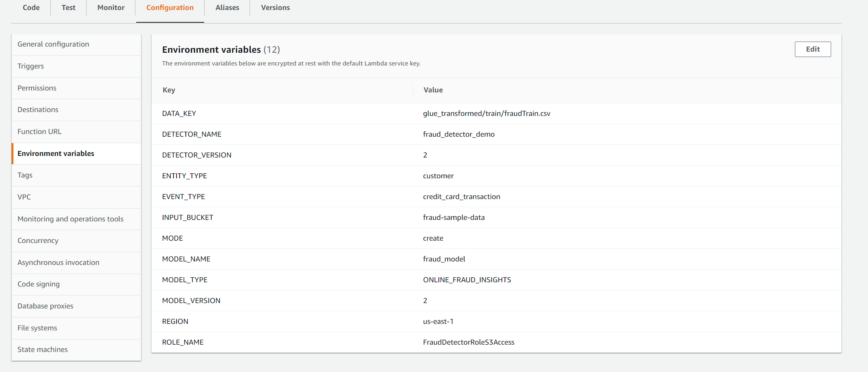The image size is (868, 372).
Task: Open the Versions tab
Action: (275, 8)
